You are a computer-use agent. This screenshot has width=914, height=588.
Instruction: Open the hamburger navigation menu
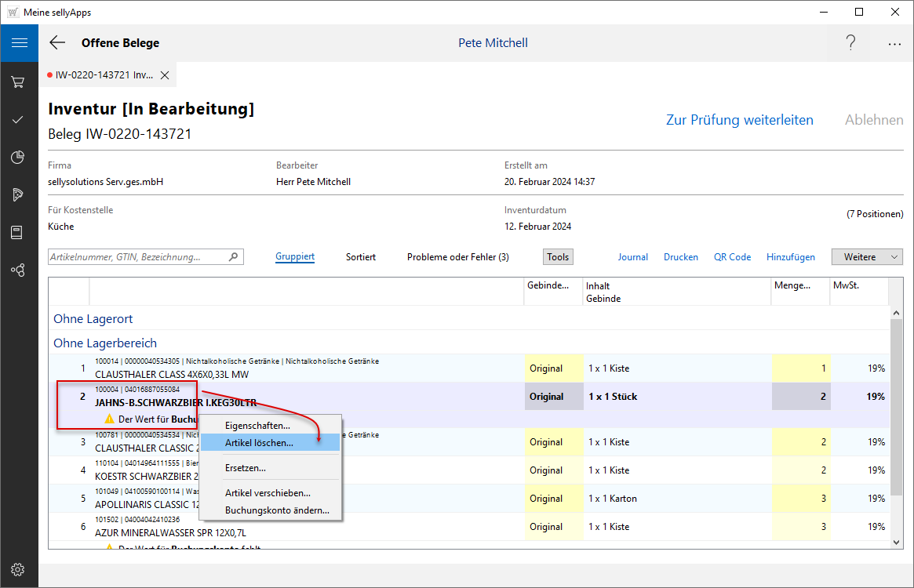point(19,43)
